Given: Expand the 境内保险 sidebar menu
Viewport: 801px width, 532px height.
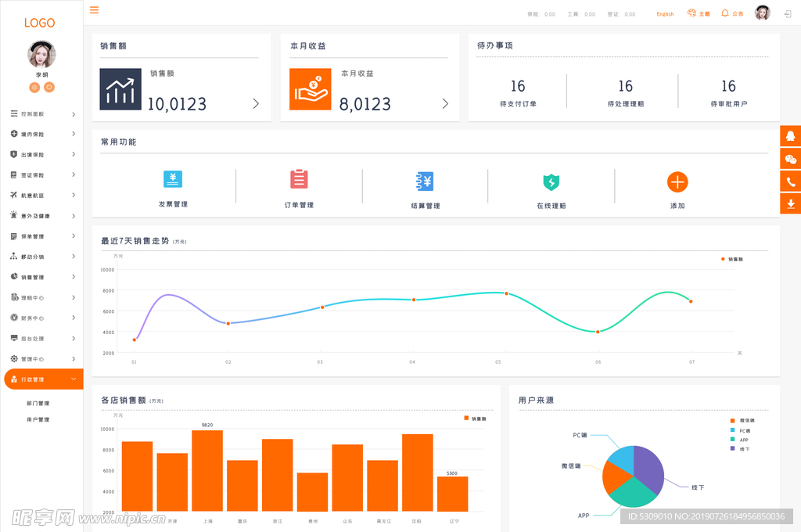Looking at the screenshot, I should coord(43,135).
